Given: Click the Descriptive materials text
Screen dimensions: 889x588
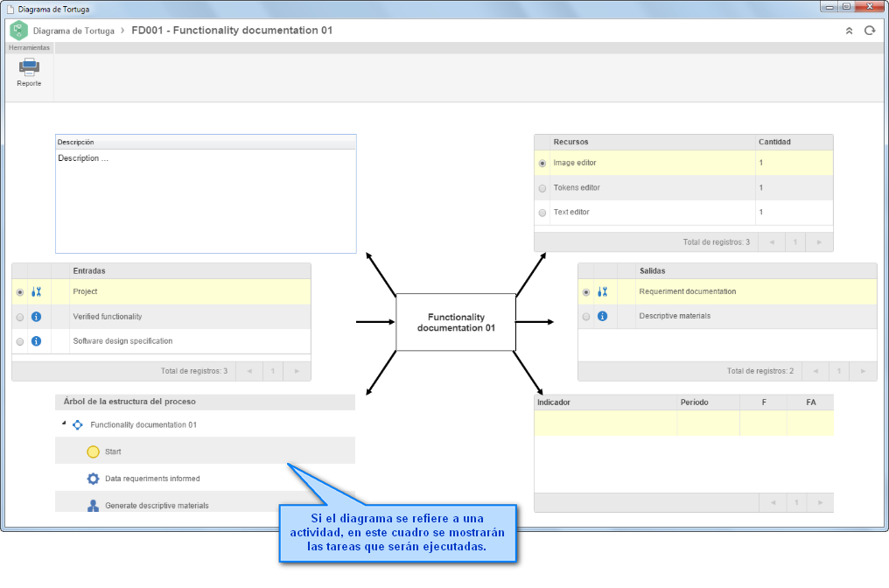Looking at the screenshot, I should pyautogui.click(x=675, y=316).
